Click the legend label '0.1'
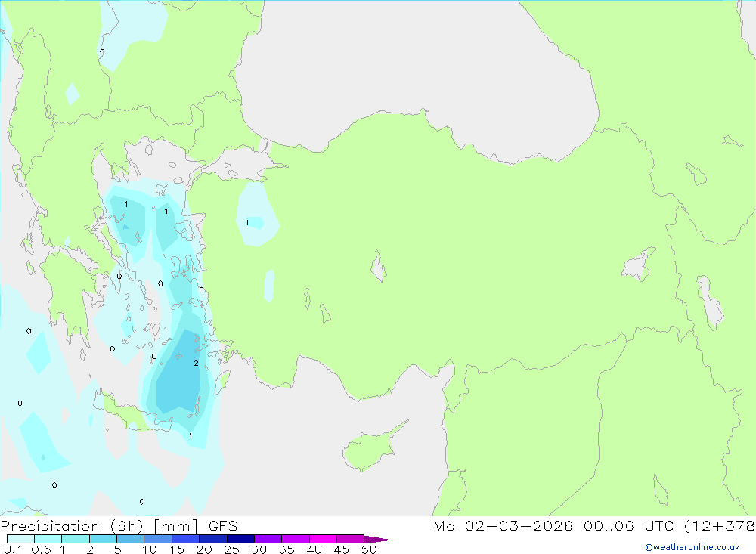Viewport: 756px width, 554px height. point(13,549)
